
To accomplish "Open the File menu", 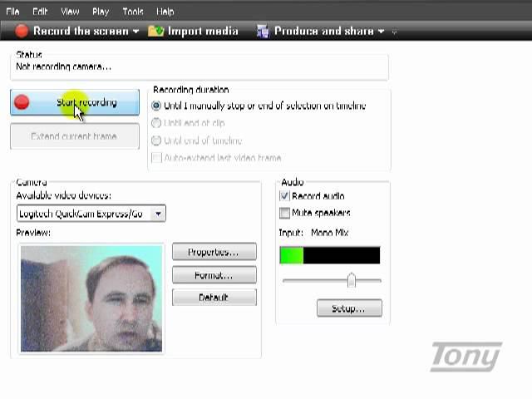I will 12,12.
